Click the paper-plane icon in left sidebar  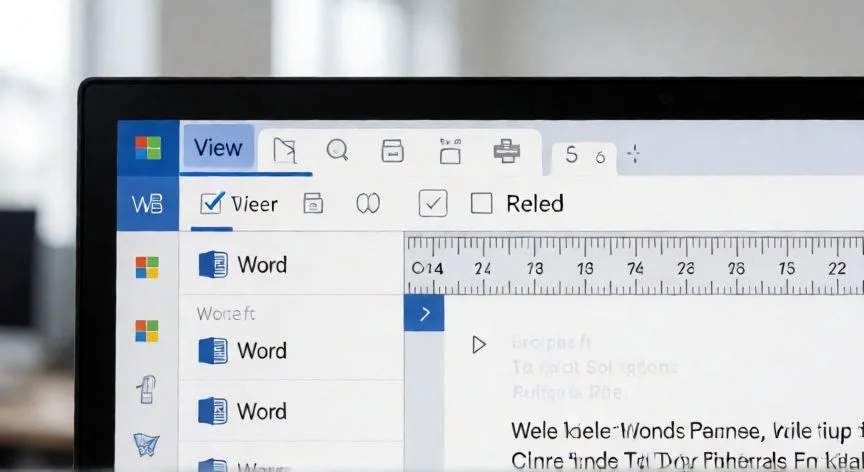click(x=147, y=444)
